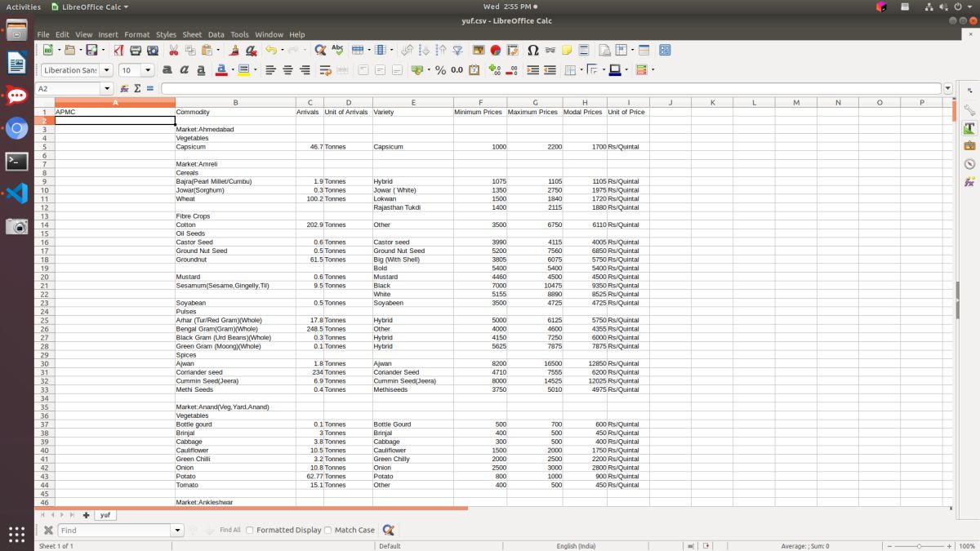Toggle the AutoFilter funnel button
The height and width of the screenshot is (551, 980).
pyautogui.click(x=457, y=50)
